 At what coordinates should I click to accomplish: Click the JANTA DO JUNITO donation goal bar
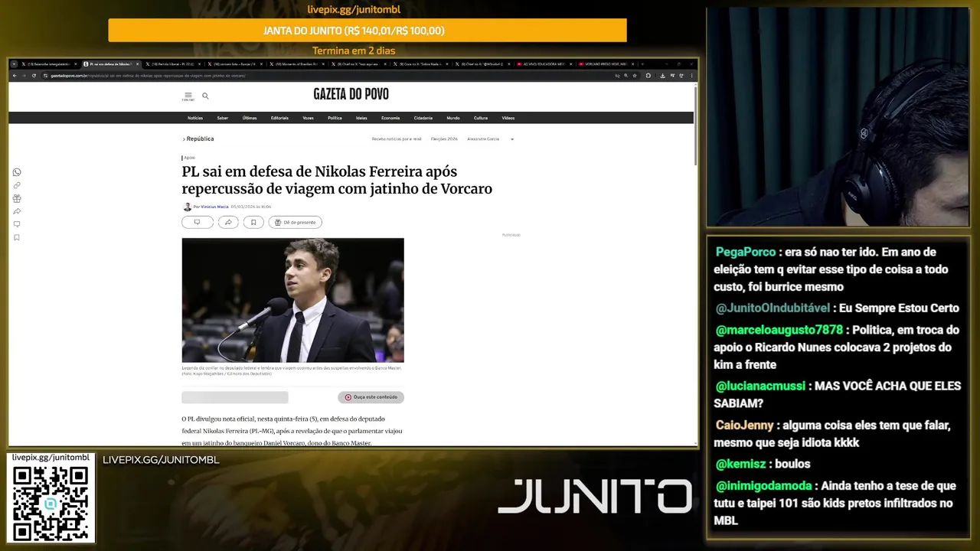[367, 31]
